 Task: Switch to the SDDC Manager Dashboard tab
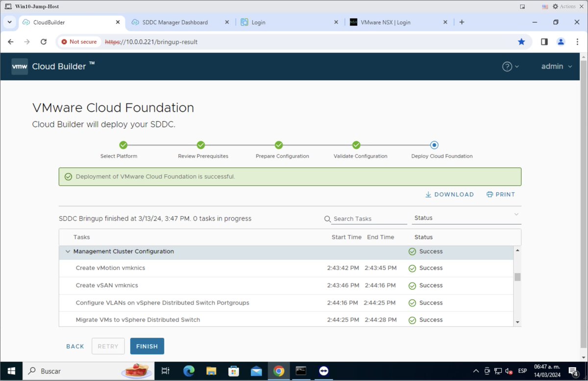pyautogui.click(x=180, y=22)
